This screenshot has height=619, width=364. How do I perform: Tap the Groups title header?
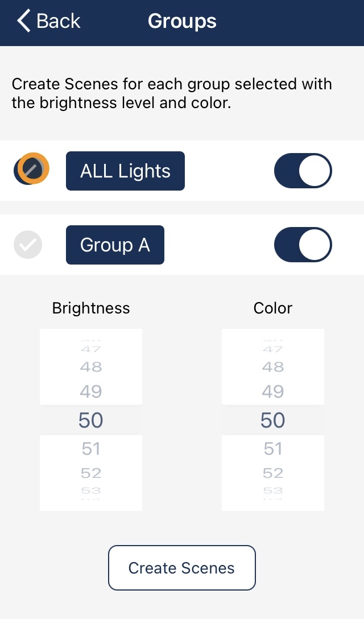pos(182,21)
